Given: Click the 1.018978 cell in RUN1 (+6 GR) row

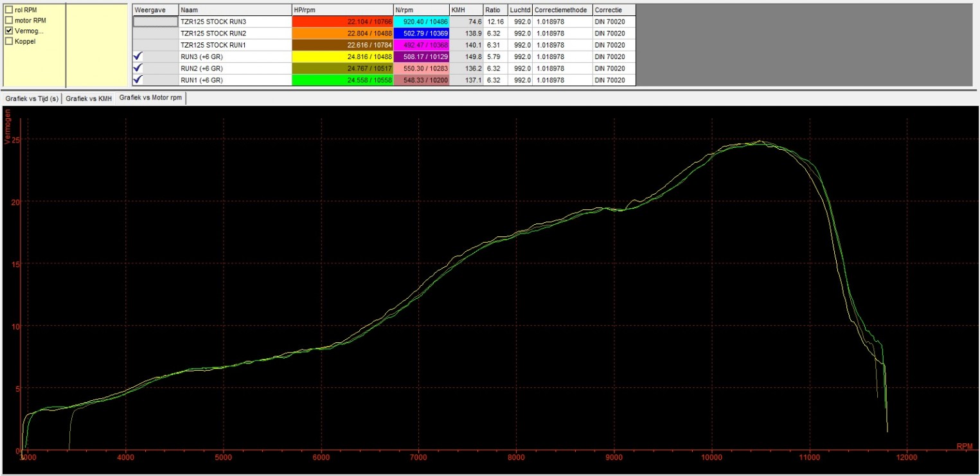Looking at the screenshot, I should click(563, 80).
